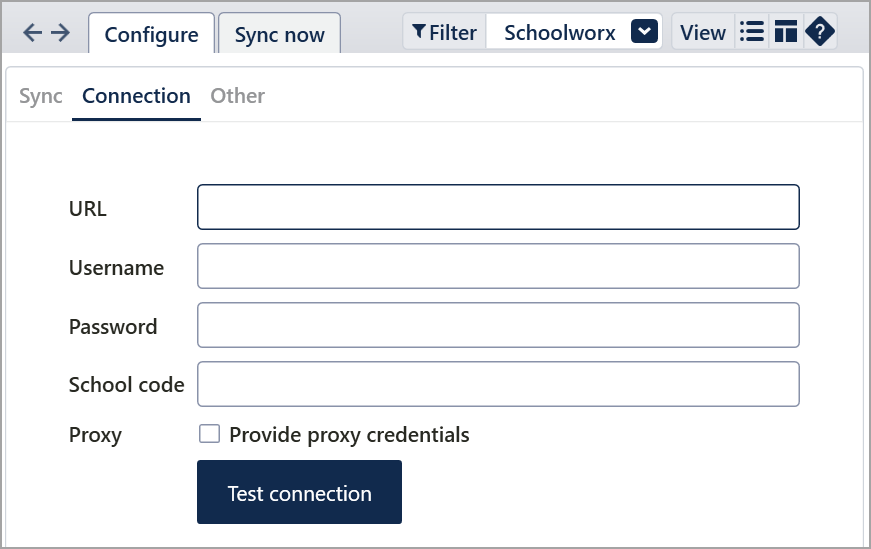
Task: Enable Provide proxy credentials checkbox
Action: [x=209, y=434]
